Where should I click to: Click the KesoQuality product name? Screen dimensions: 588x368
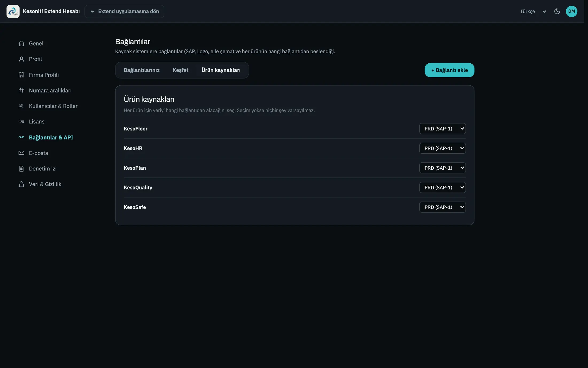click(138, 188)
